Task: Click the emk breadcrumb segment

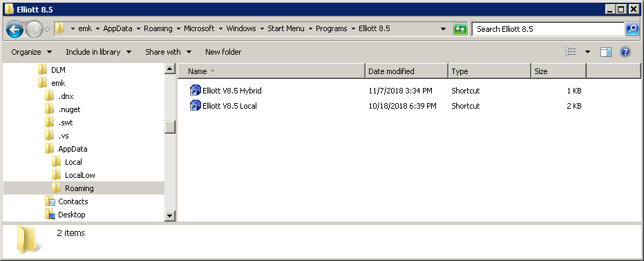Action: [x=85, y=28]
